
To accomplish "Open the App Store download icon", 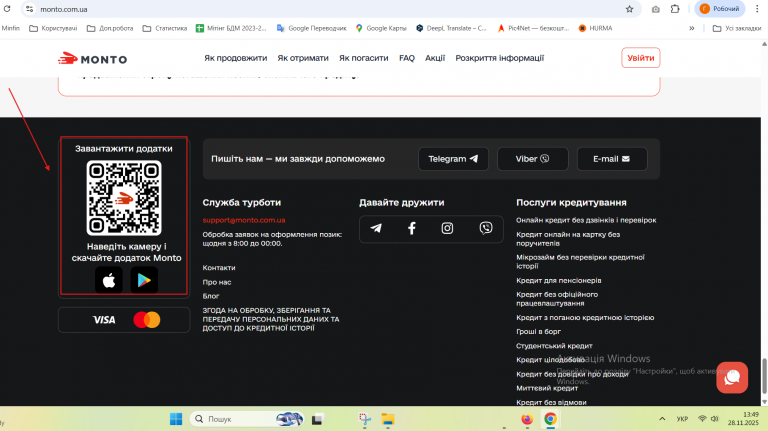I will point(109,280).
